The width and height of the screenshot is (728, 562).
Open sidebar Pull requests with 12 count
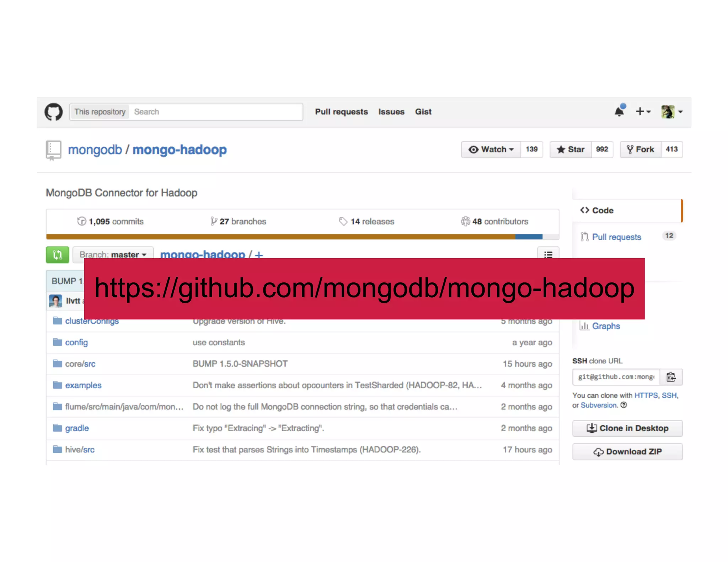pos(627,237)
